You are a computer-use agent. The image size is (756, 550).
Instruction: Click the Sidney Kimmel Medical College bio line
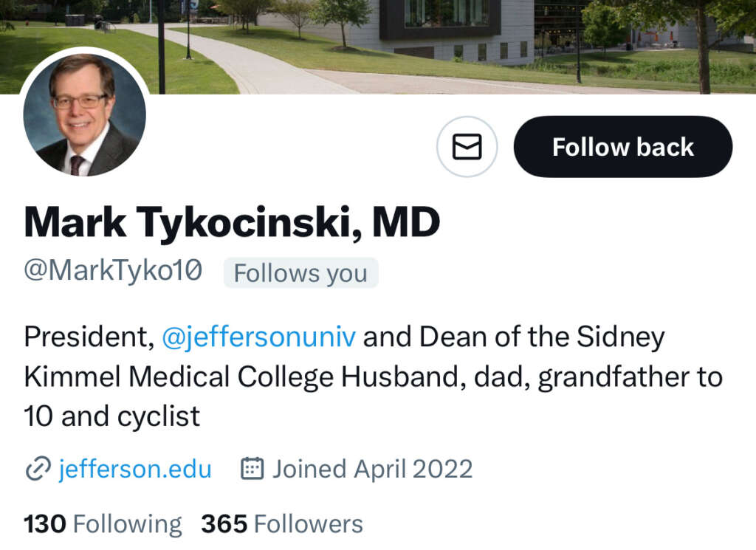(180, 377)
